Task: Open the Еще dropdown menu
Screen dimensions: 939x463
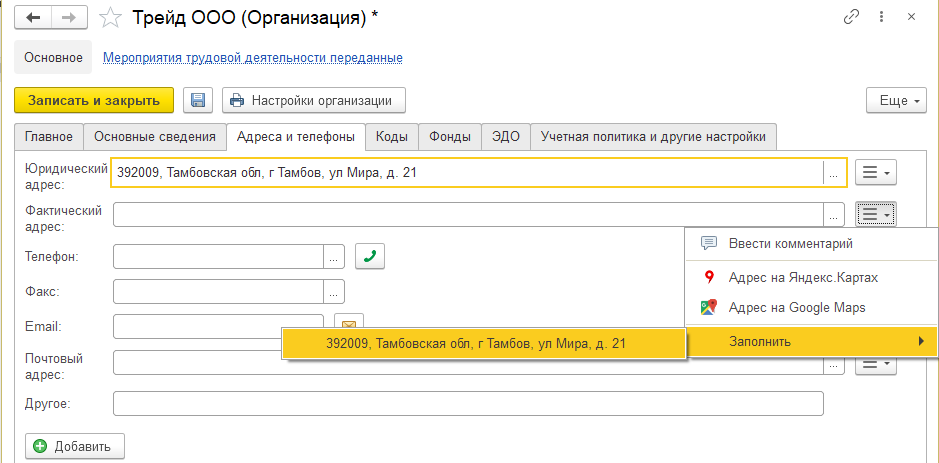Action: click(x=894, y=101)
